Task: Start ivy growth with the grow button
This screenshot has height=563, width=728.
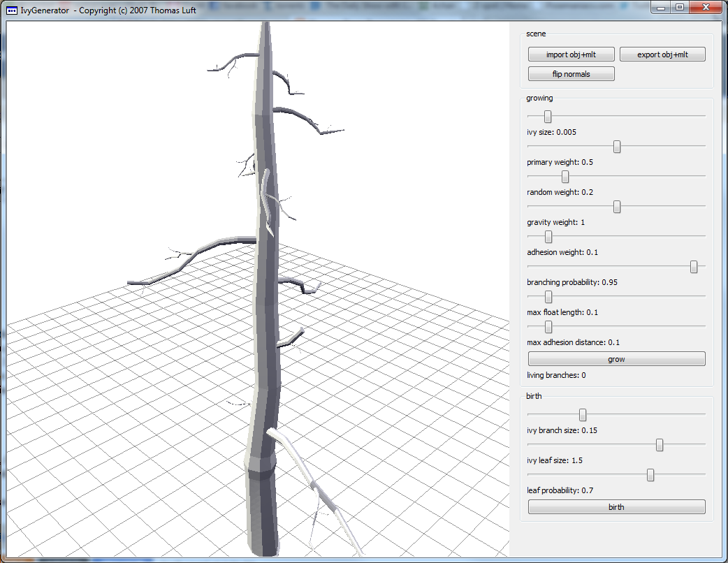Action: pos(617,359)
